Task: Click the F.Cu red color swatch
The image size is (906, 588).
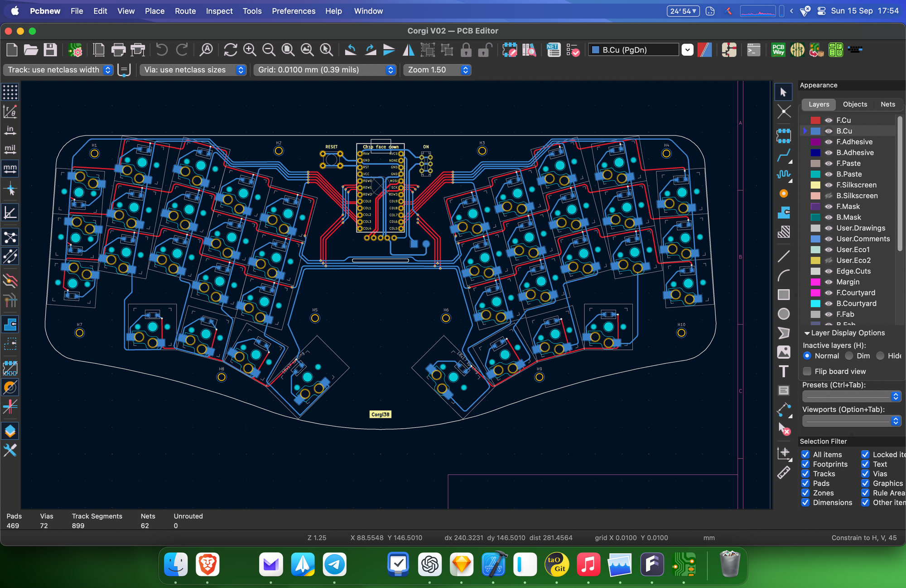Action: tap(815, 120)
